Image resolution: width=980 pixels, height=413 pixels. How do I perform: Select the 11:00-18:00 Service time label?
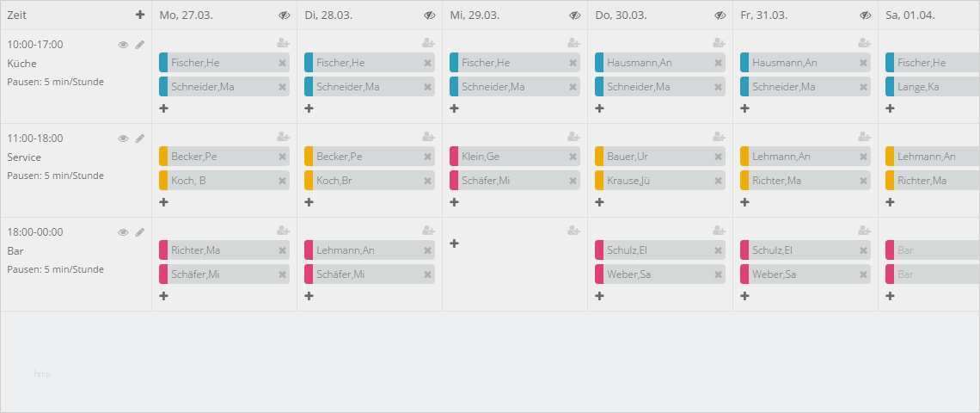pos(35,139)
